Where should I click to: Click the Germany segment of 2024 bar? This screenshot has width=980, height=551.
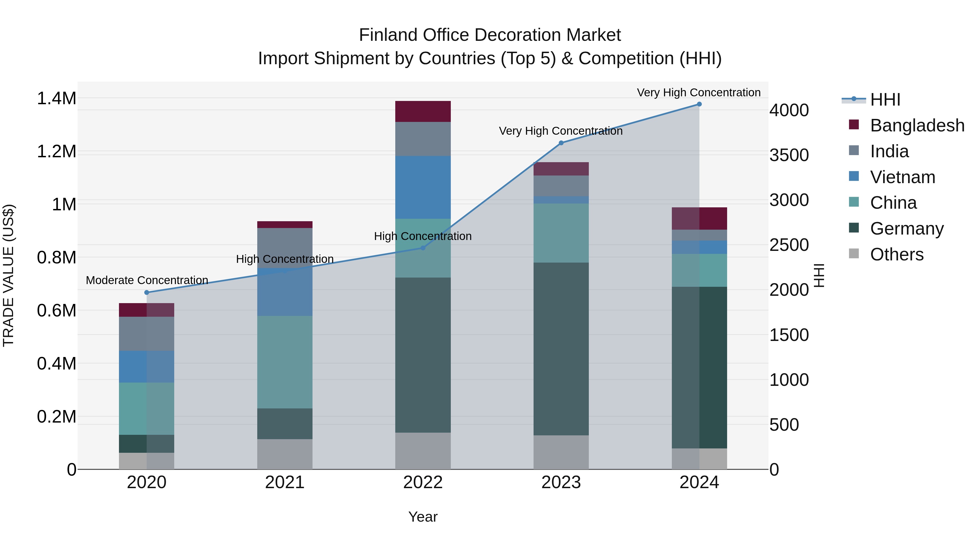tap(699, 368)
